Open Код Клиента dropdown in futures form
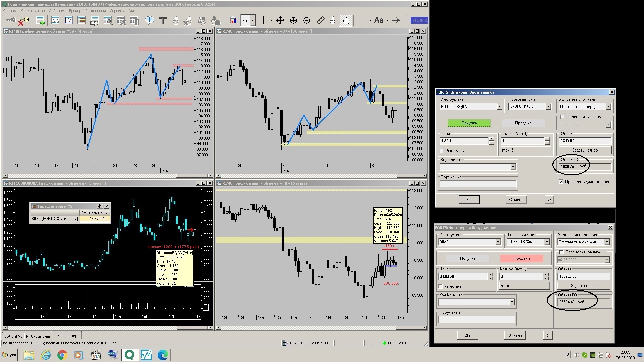This screenshot has width=644, height=362. tap(511, 302)
